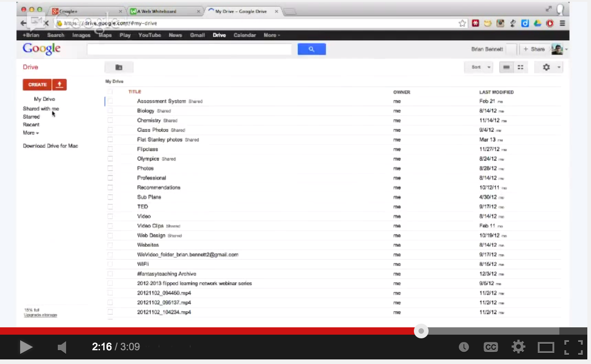
Task: Open Shared with me in sidebar
Action: click(x=41, y=109)
